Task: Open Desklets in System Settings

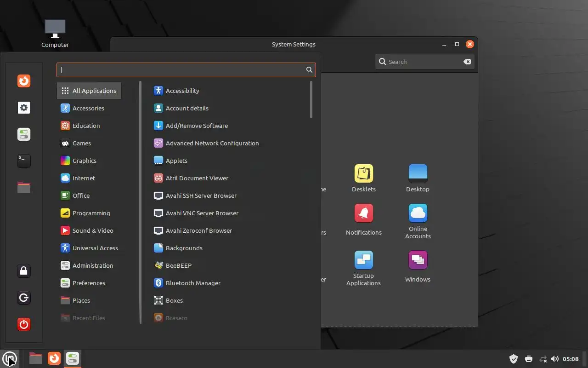Action: pos(364,178)
